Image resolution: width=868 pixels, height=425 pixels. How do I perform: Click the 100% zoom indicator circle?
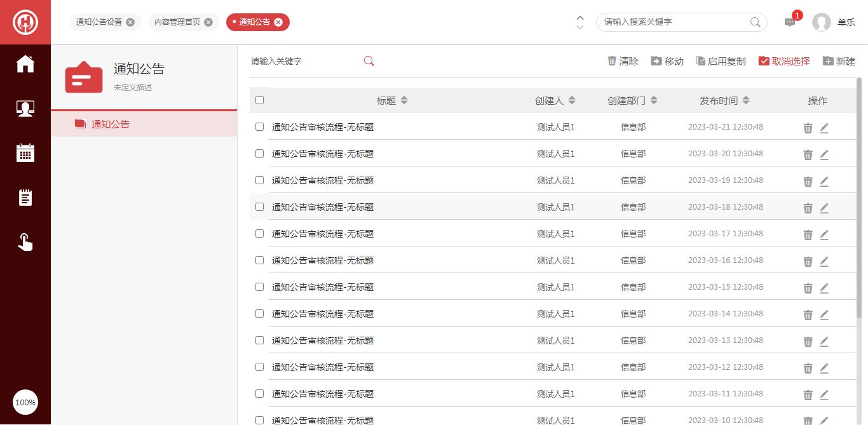tap(25, 402)
